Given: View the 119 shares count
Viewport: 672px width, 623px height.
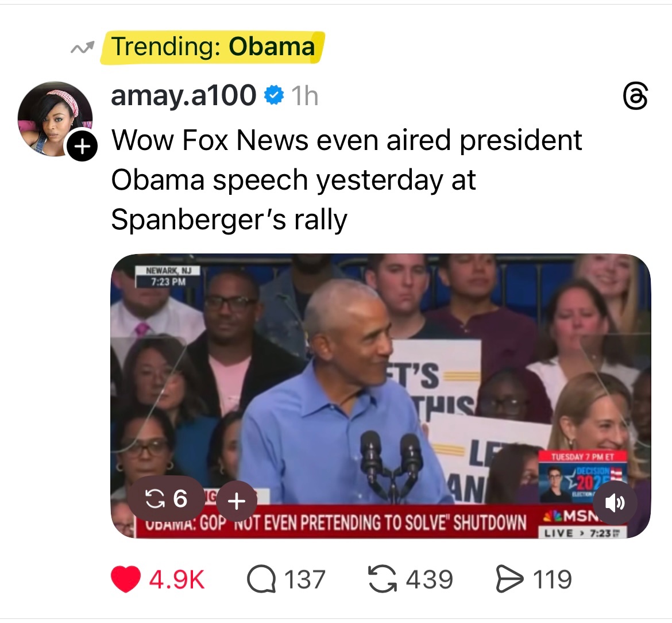Looking at the screenshot, I should (552, 579).
